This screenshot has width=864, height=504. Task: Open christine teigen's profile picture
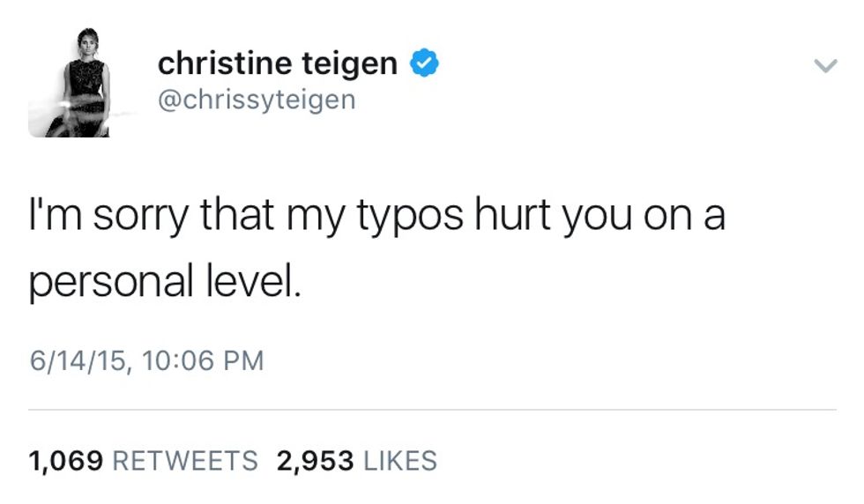click(69, 84)
